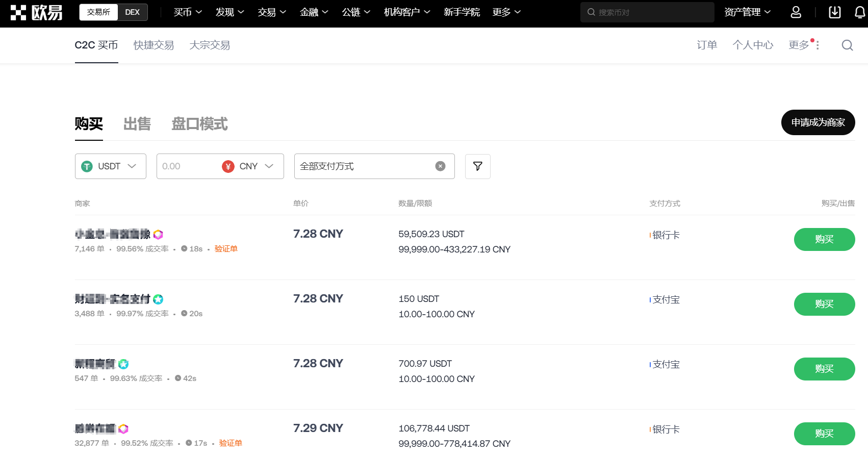Click the 申请成为商家 button
Image resolution: width=868 pixels, height=457 pixels.
818,122
